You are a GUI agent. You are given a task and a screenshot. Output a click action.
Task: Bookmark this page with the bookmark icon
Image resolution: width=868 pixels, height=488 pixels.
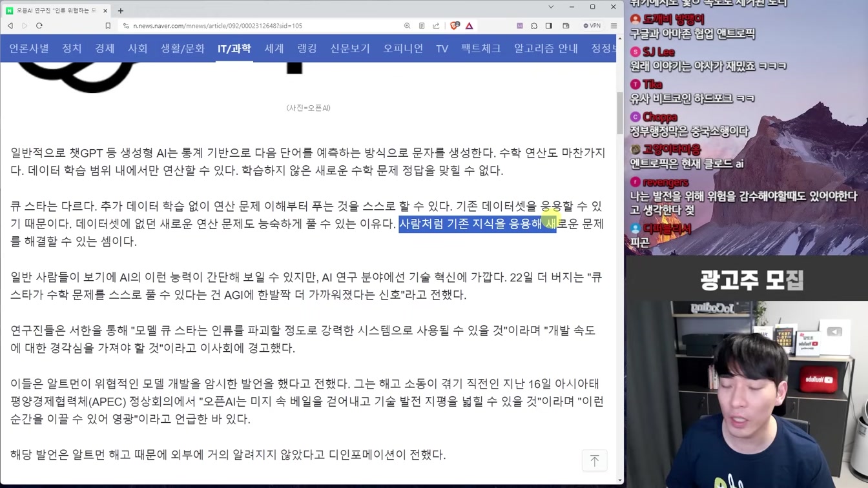(108, 26)
